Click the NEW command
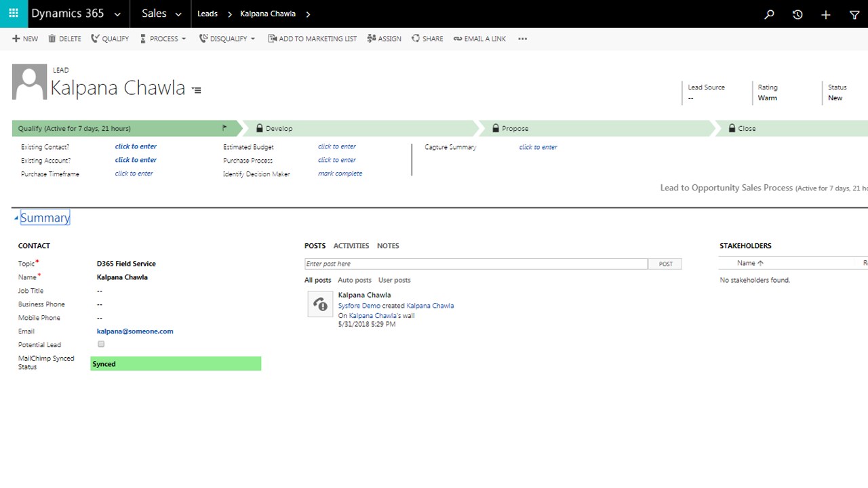Screen dimensions: 868x488 (25, 39)
